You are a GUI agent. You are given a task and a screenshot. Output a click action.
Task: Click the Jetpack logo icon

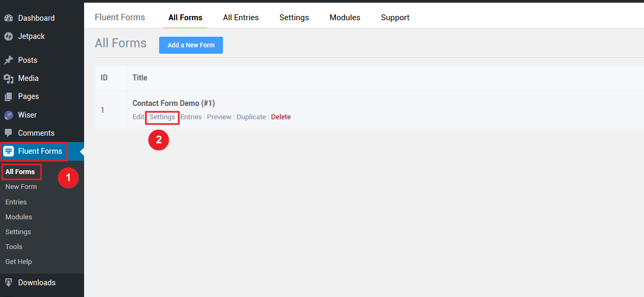pyautogui.click(x=9, y=36)
